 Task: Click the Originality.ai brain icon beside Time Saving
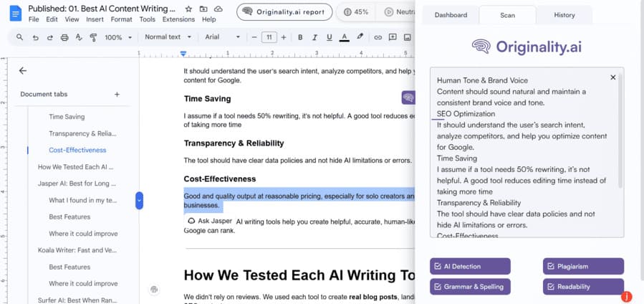click(x=408, y=98)
